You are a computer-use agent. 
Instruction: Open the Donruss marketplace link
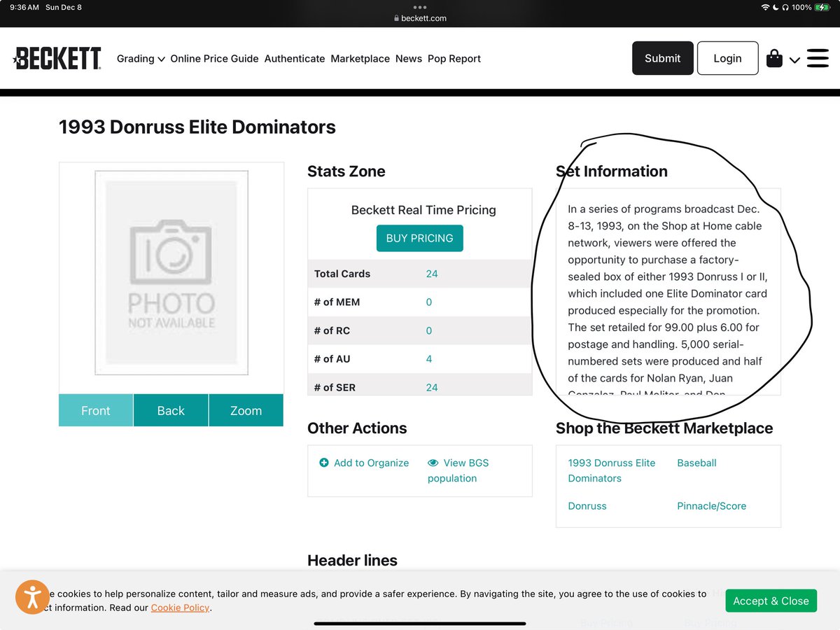(x=587, y=506)
